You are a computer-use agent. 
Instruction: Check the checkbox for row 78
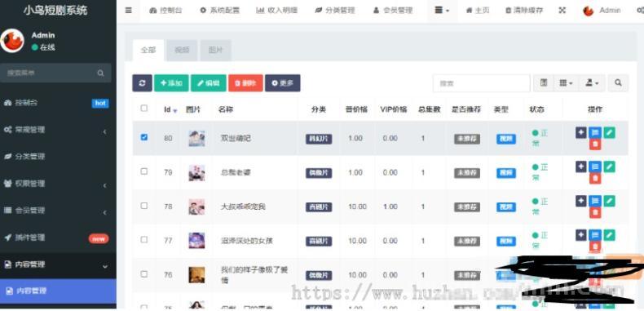point(143,205)
